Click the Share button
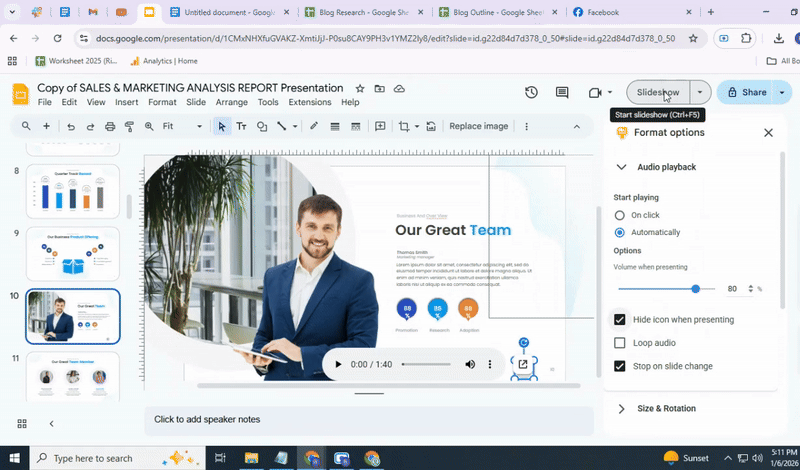 (747, 92)
